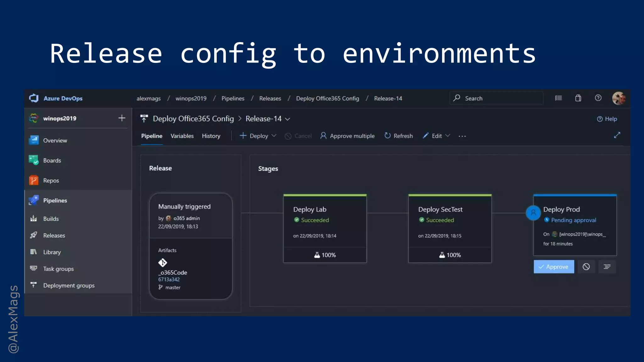Click the test flask icon in Deploy SecTest
This screenshot has width=644, height=362.
pyautogui.click(x=442, y=255)
